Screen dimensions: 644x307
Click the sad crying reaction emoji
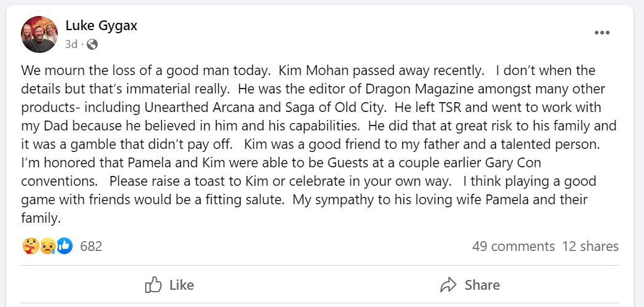pos(47,246)
